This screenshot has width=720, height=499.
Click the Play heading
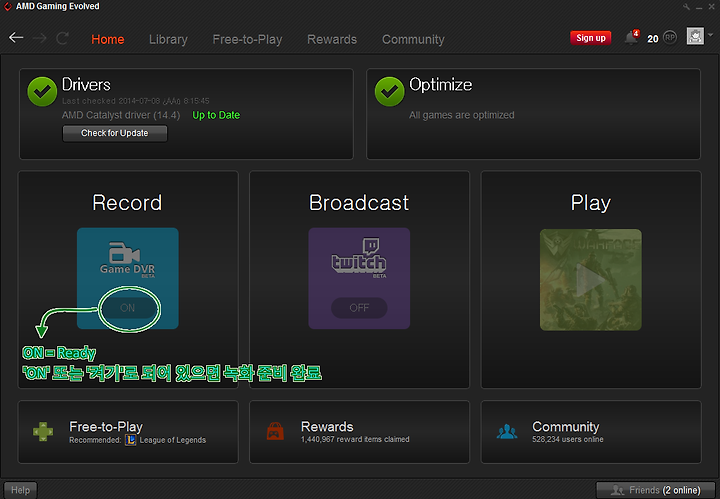(x=591, y=203)
